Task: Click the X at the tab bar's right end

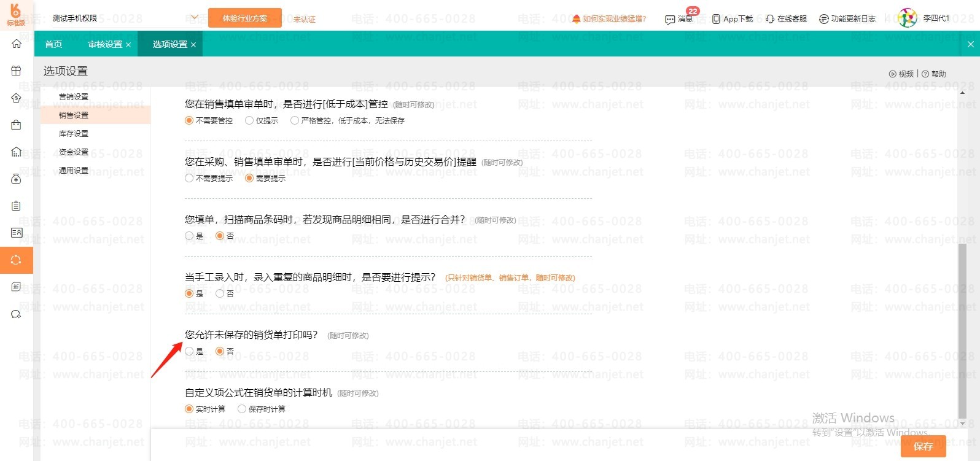Action: tap(970, 44)
